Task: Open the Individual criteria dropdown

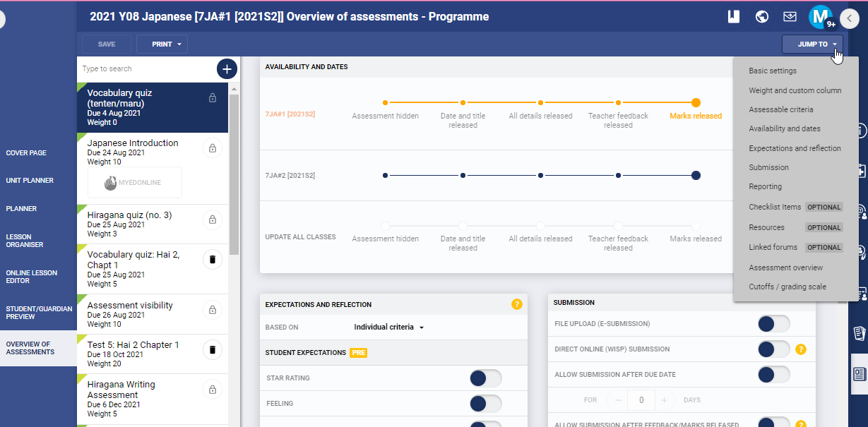Action: click(388, 327)
